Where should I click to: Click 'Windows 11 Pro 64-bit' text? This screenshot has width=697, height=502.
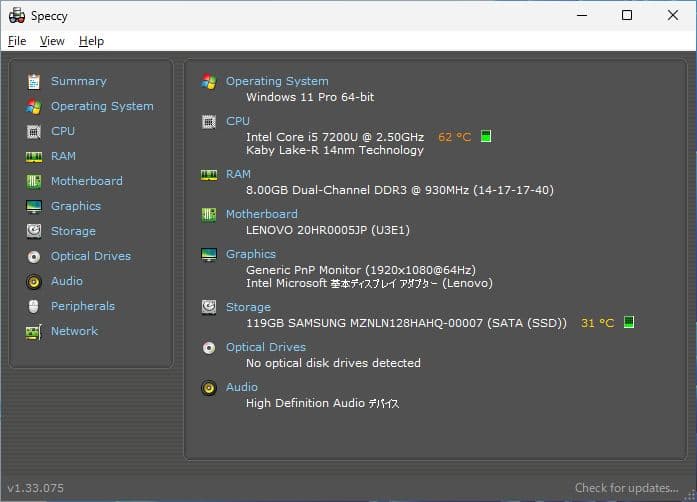pyautogui.click(x=310, y=97)
